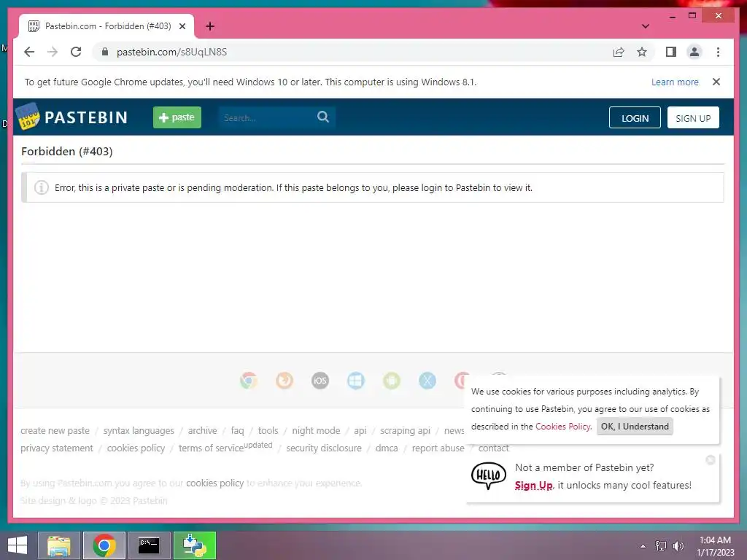The width and height of the screenshot is (747, 560).
Task: Open the dmca footer link
Action: tap(387, 448)
